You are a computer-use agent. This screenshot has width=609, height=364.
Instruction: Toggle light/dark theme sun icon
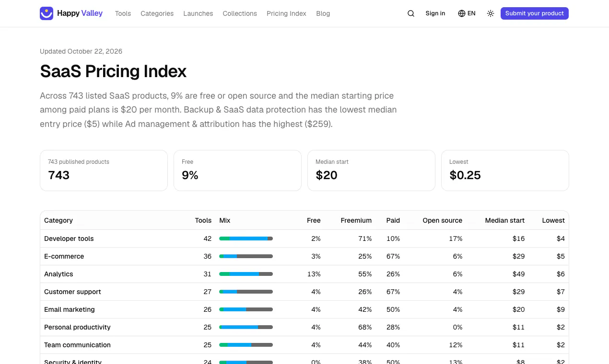pyautogui.click(x=491, y=13)
